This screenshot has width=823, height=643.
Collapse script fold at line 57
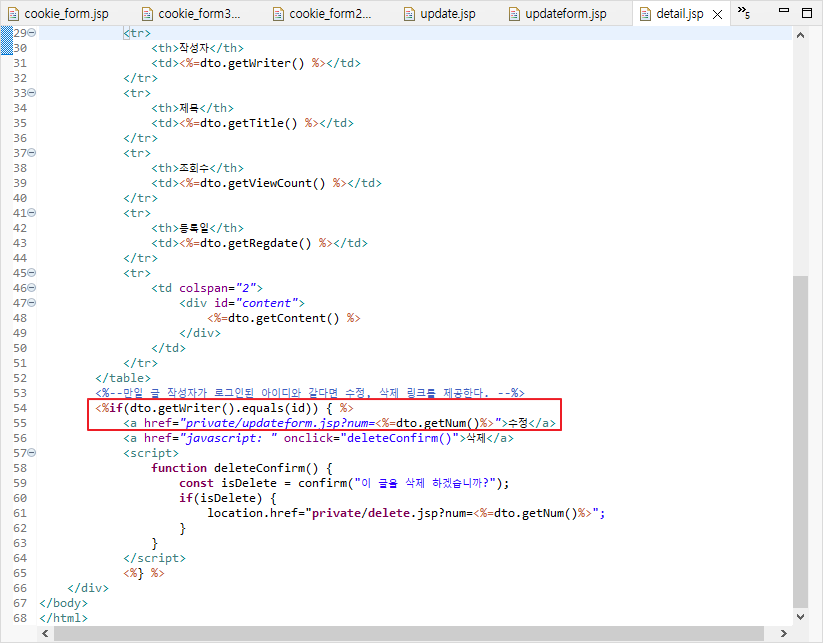[31, 452]
